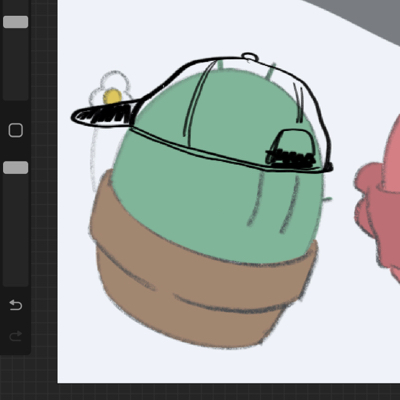
Task: Tap the square modify button in sidebar
Action: pos(16,130)
